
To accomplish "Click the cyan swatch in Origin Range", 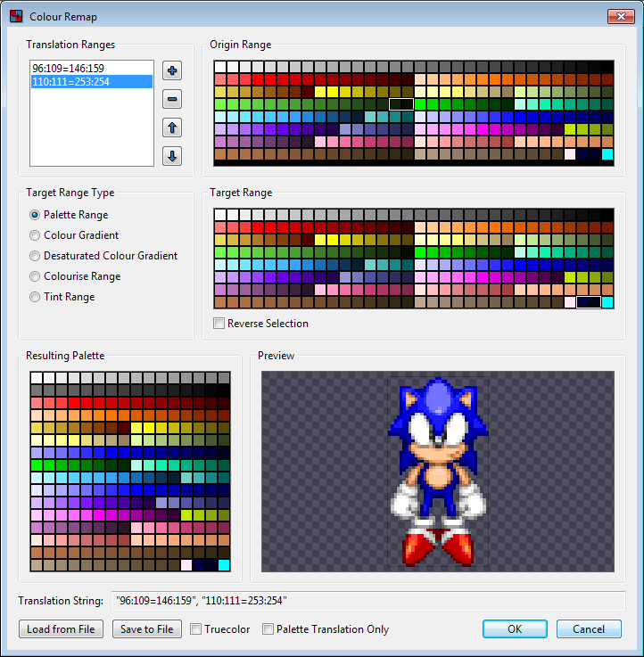I will click(x=607, y=154).
